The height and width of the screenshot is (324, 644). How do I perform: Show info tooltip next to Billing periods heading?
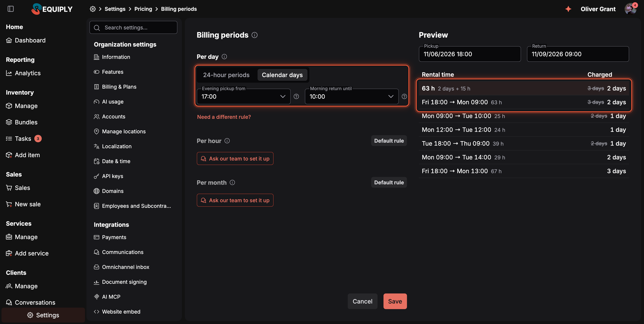click(255, 35)
